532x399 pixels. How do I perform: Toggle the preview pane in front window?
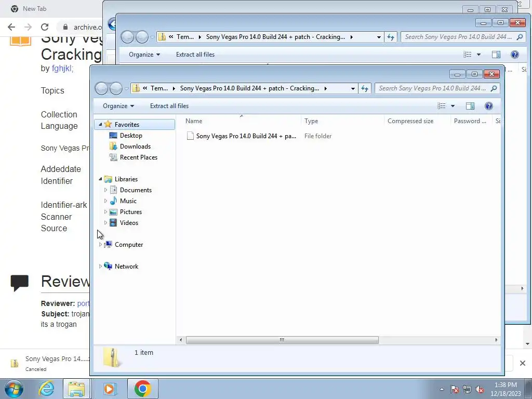(470, 106)
